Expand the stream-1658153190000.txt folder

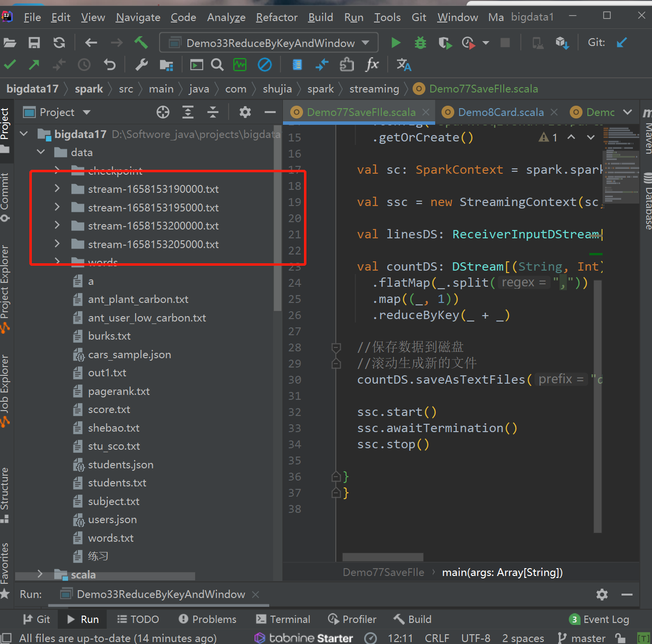57,188
